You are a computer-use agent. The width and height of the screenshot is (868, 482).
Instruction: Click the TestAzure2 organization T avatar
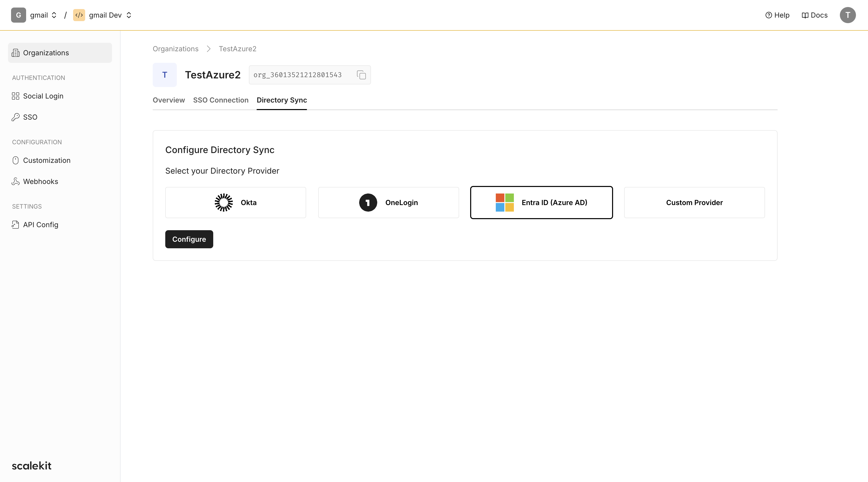[x=165, y=75]
